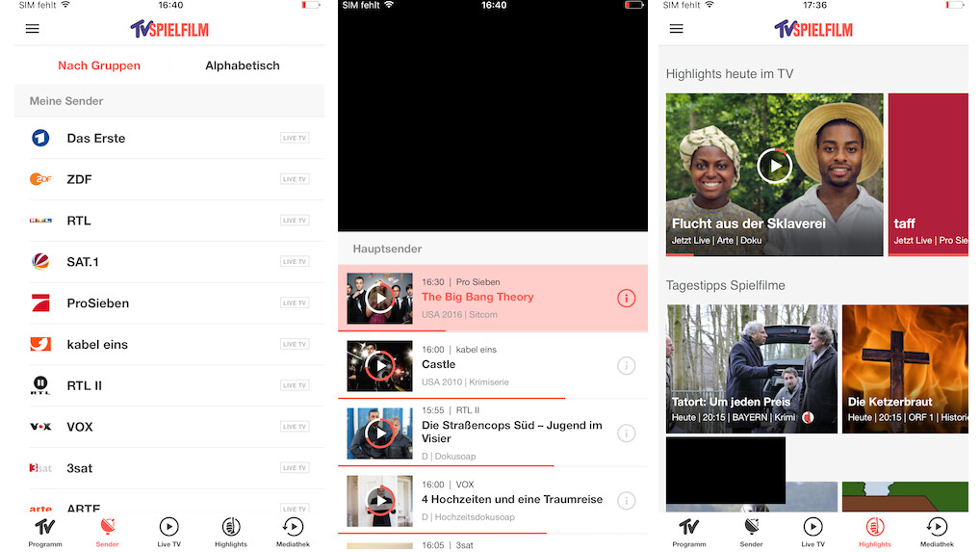Select kabel eins channel name
This screenshot has width=980, height=552.
(x=97, y=345)
